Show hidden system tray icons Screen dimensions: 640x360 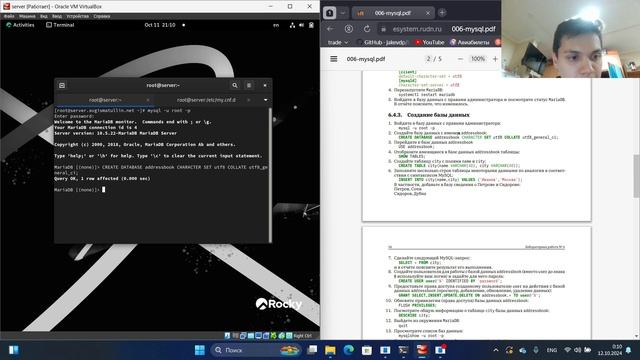pos(496,350)
